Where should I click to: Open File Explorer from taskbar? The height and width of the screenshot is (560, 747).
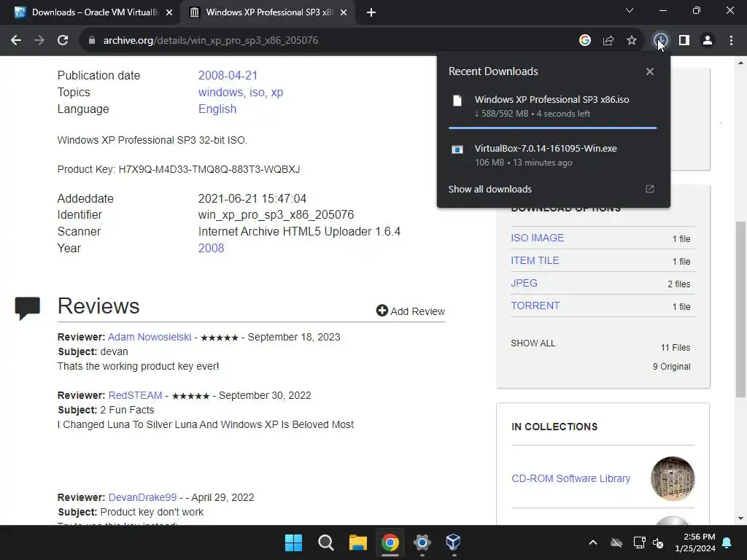pos(357,542)
